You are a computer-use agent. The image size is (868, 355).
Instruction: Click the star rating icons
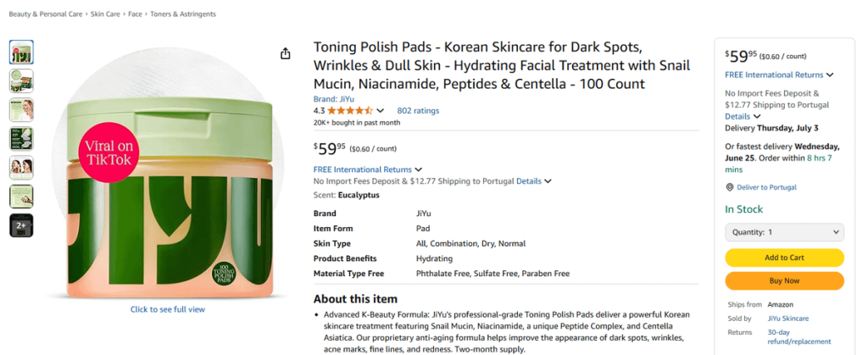coord(350,110)
